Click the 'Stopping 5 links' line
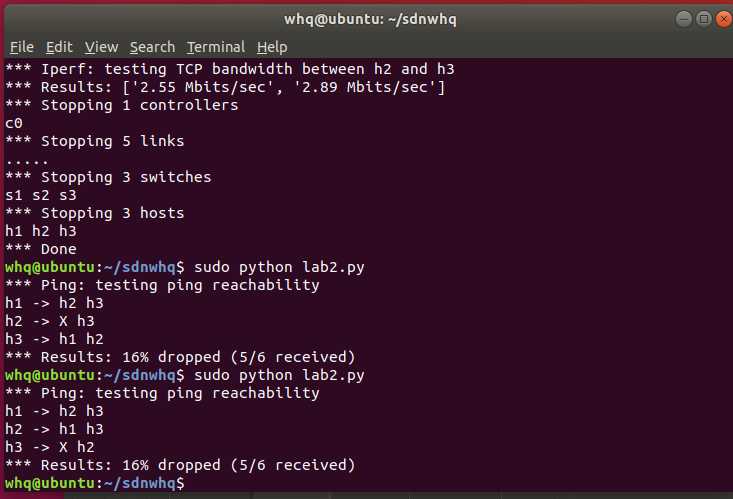Image resolution: width=733 pixels, height=499 pixels. tap(94, 141)
